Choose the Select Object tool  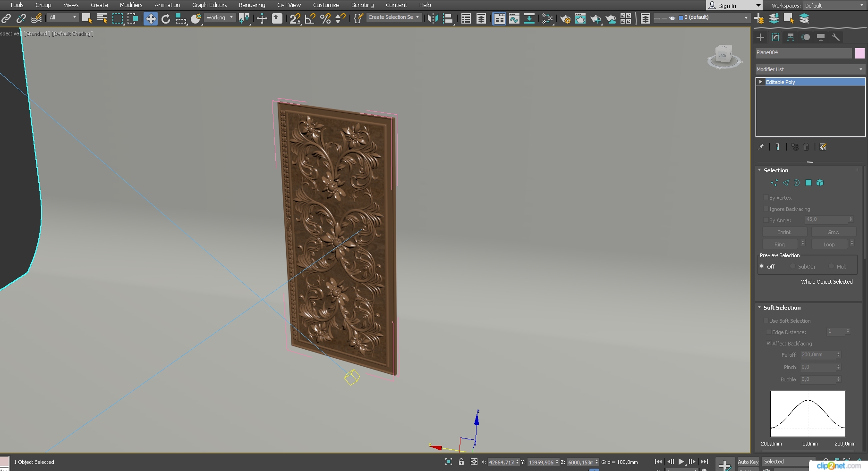(87, 18)
